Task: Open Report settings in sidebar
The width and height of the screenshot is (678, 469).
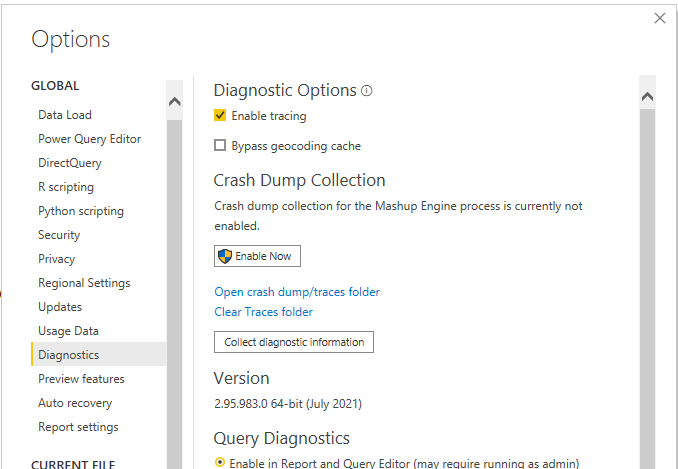Action: coord(78,427)
